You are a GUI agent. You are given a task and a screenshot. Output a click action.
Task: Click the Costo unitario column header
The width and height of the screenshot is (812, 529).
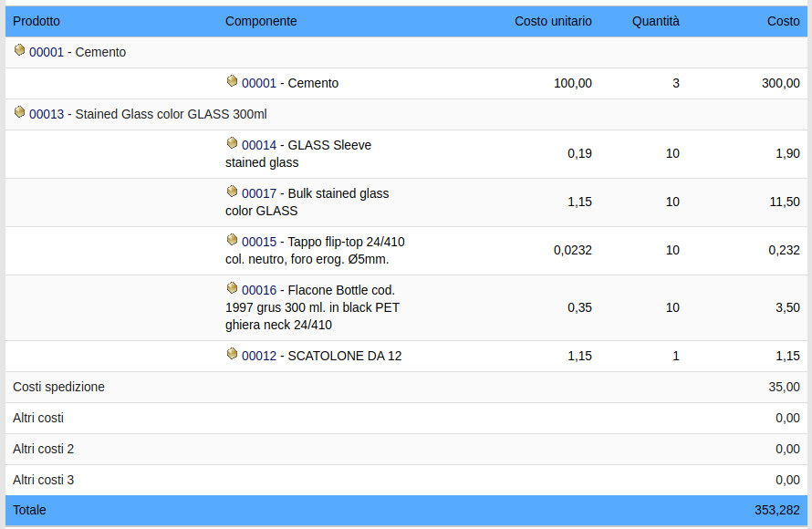553,21
